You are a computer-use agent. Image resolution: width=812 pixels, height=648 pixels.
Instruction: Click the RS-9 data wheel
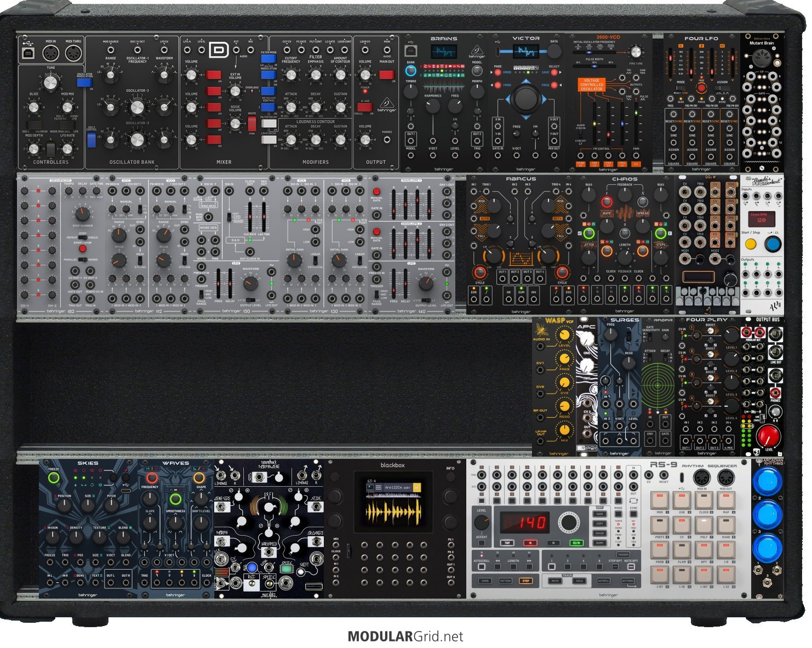pos(568,522)
